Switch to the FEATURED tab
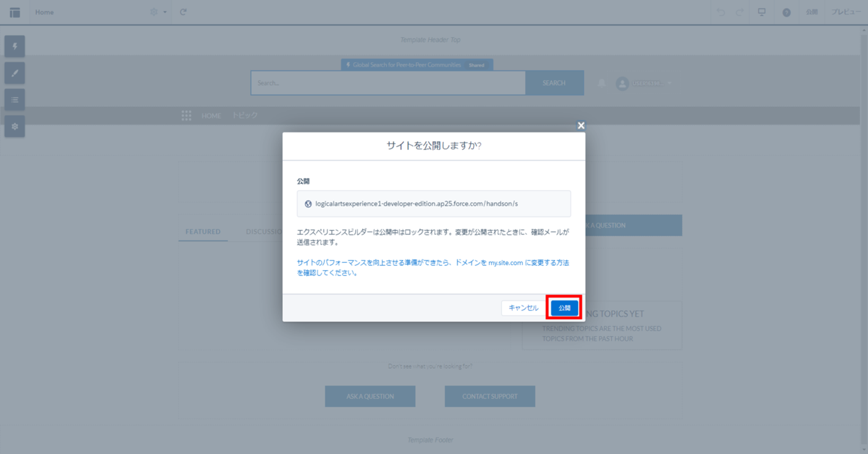868x454 pixels. click(x=203, y=232)
